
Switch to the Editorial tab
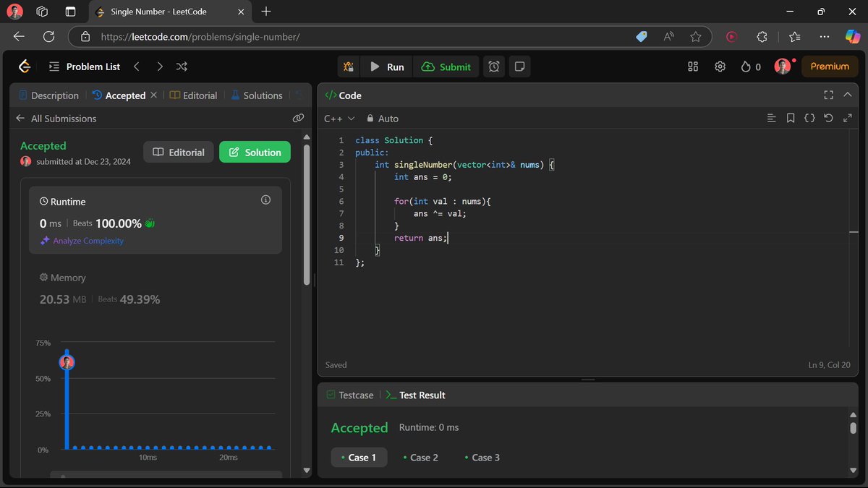click(193, 95)
